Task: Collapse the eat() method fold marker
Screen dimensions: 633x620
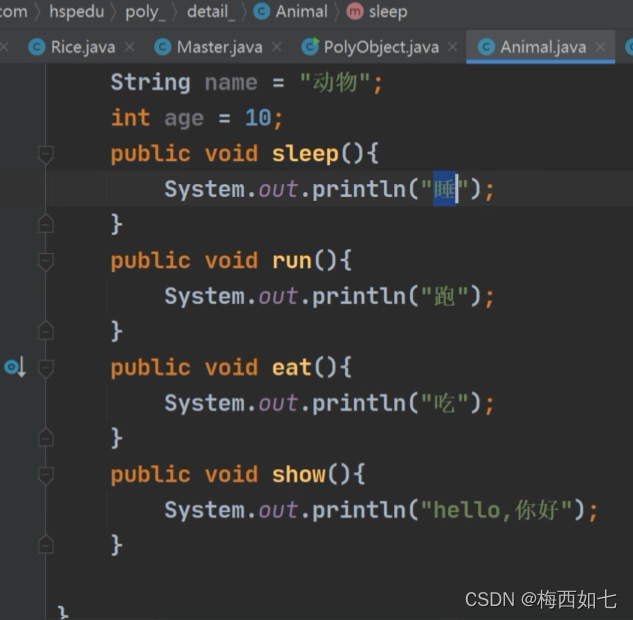Action: (x=46, y=368)
